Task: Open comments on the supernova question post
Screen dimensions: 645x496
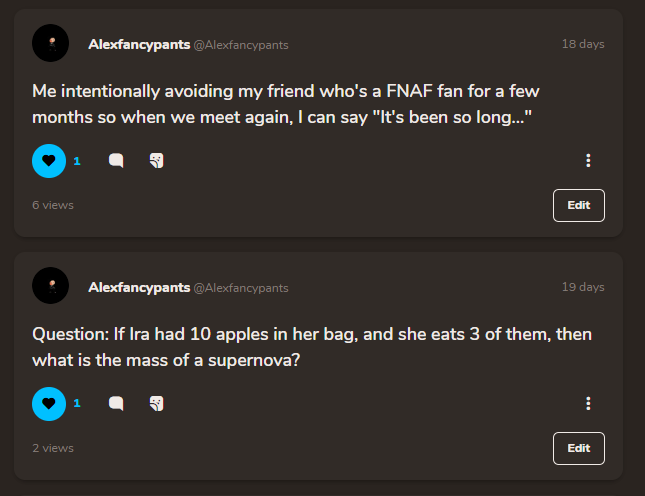Action: (116, 403)
